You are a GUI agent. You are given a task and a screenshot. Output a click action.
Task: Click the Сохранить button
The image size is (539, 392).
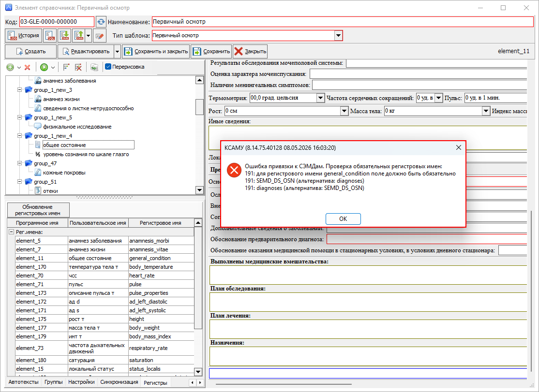click(211, 52)
